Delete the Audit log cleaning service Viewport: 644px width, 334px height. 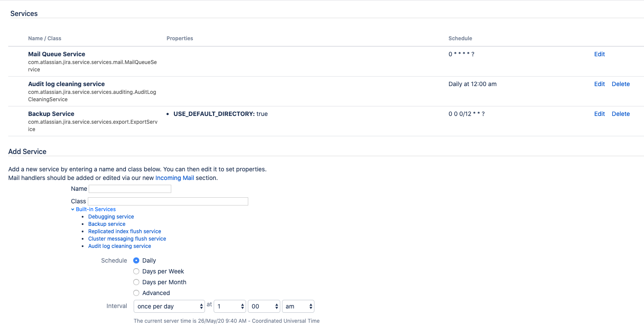[x=620, y=84]
